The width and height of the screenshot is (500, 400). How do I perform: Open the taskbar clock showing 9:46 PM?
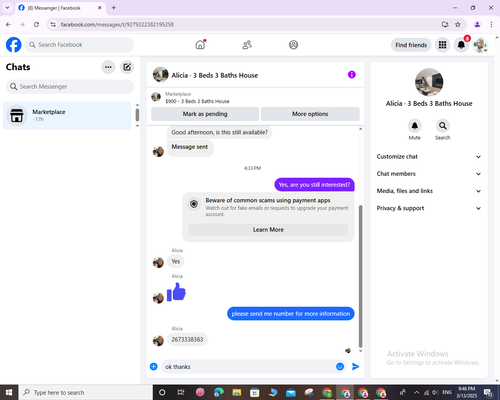467,392
